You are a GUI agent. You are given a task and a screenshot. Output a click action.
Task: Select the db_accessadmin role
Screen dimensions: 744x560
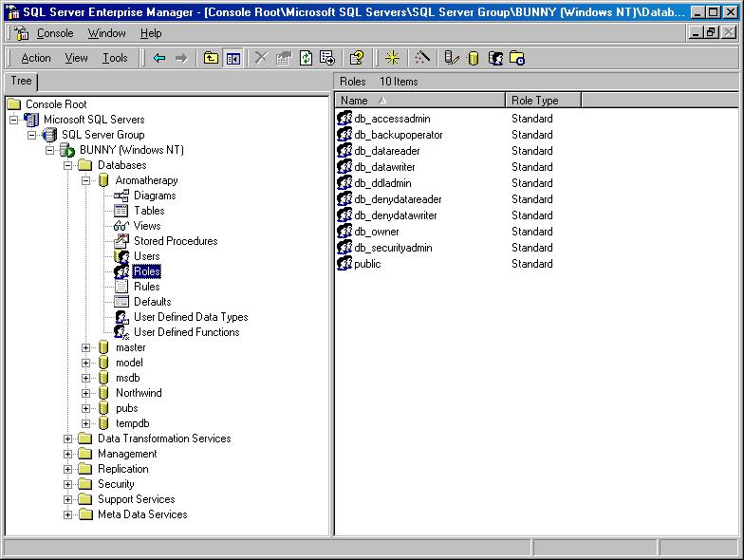tap(392, 119)
